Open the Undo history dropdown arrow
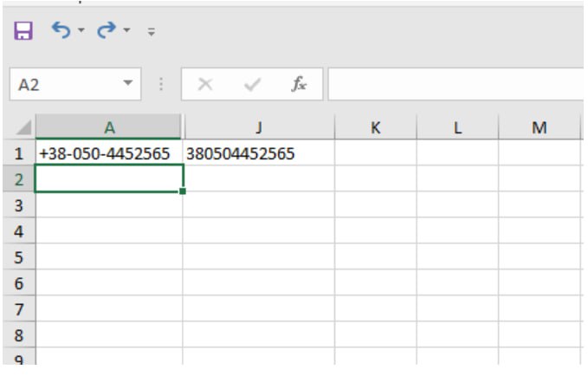Viewport: 588px width, 376px height. point(81,32)
